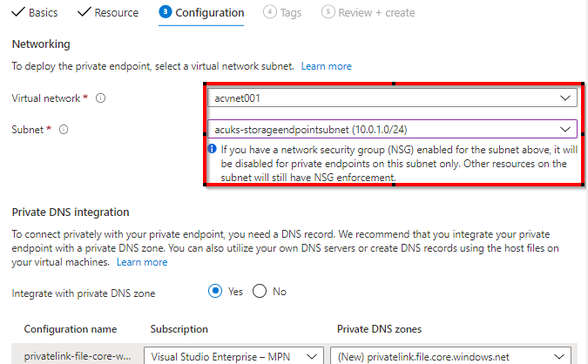Expand the privatelink.file.core.windows.net DNS zone dropdown
This screenshot has width=588, height=364.
[451, 356]
